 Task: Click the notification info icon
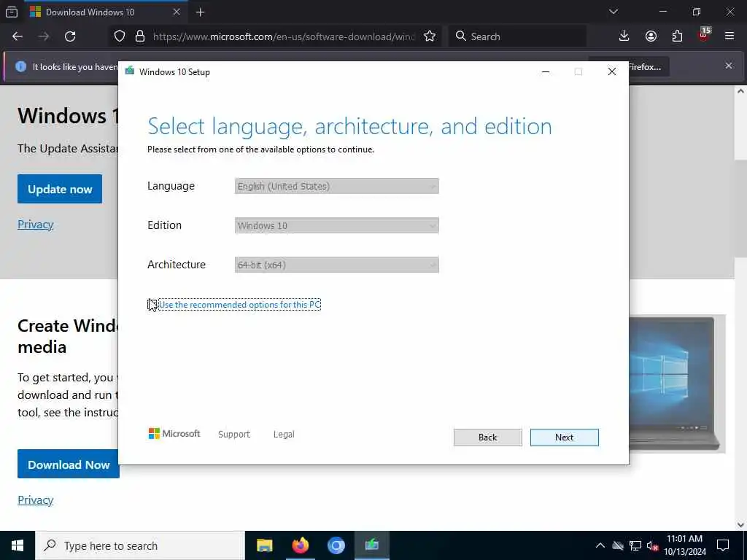pos(20,66)
